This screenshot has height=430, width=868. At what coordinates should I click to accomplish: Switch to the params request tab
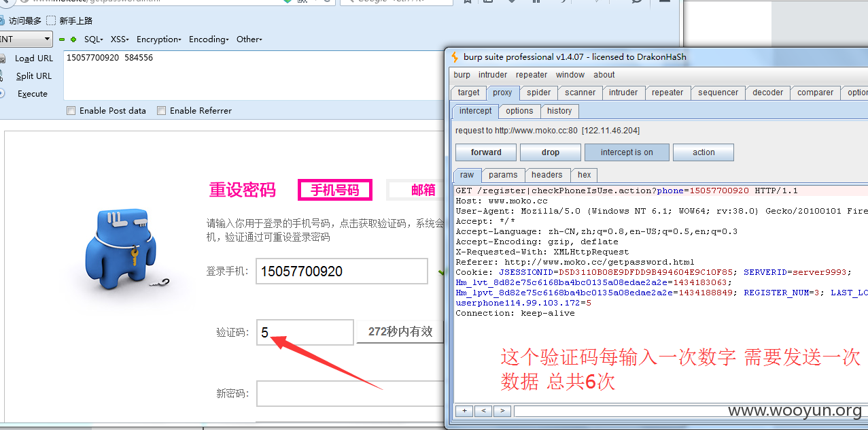[503, 175]
